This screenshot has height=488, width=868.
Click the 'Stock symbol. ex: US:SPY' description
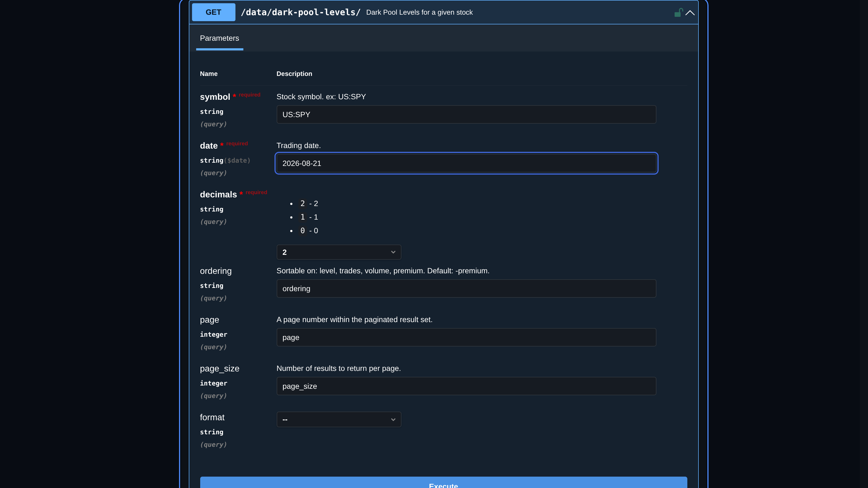pos(321,97)
